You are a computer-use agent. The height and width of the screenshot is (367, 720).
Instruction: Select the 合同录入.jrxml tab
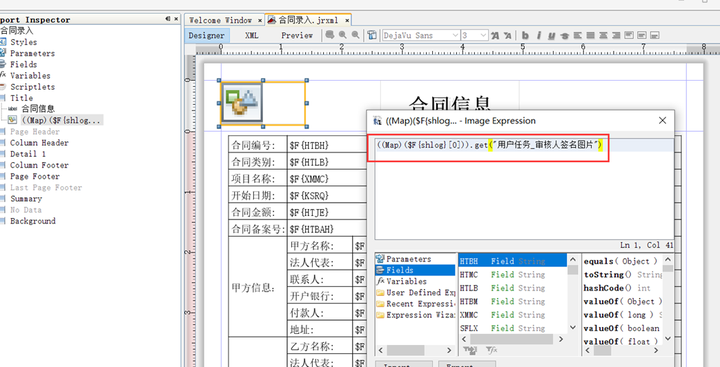(x=308, y=21)
